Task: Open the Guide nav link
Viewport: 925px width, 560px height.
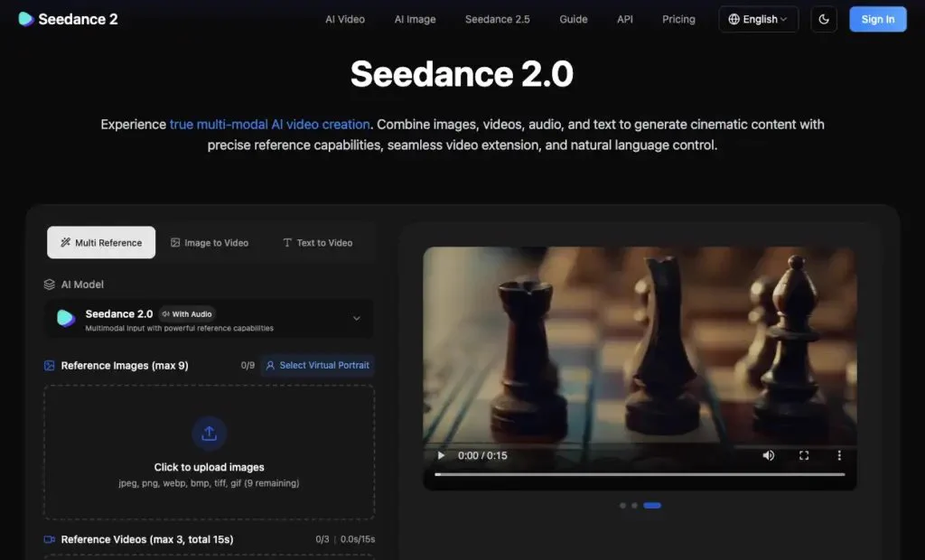Action: tap(573, 20)
